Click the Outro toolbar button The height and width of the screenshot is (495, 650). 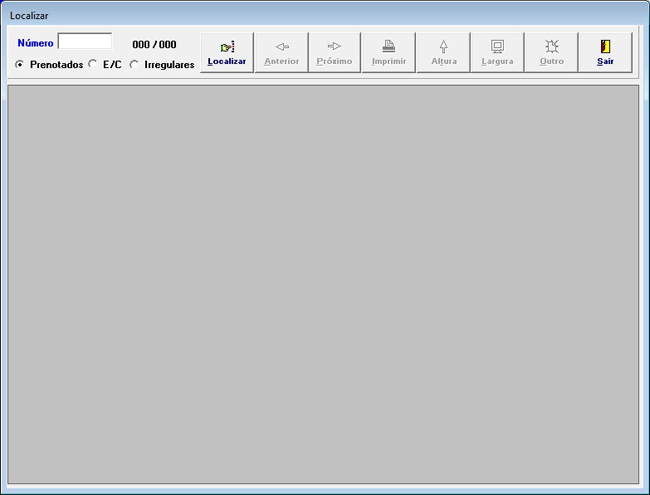551,53
